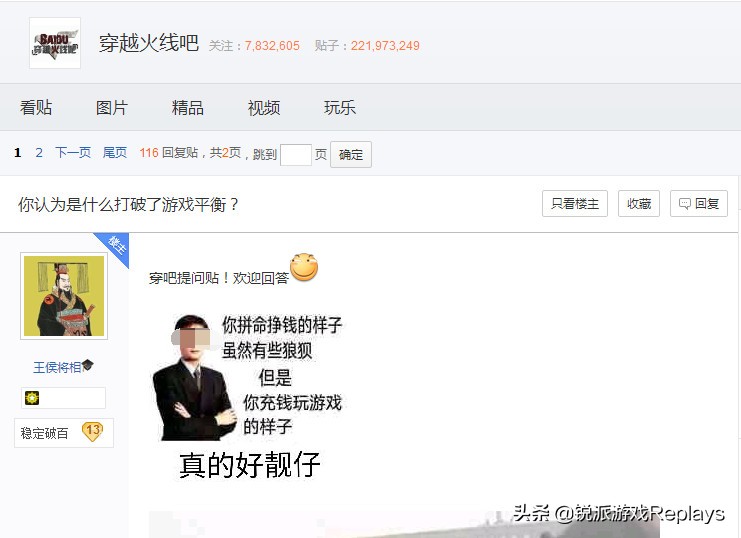Open the poster's emperor avatar image
The height and width of the screenshot is (538, 741).
point(64,296)
